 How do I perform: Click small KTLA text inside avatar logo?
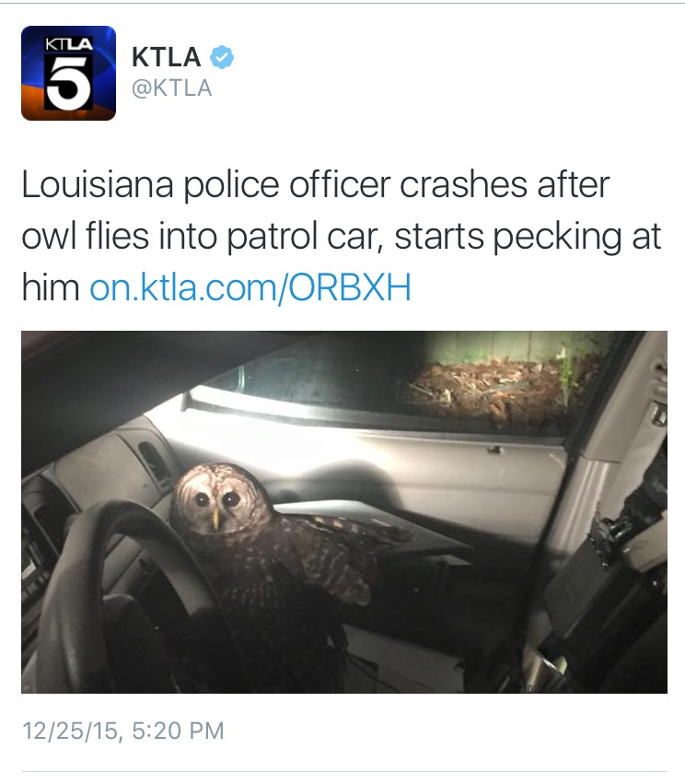tap(69, 43)
